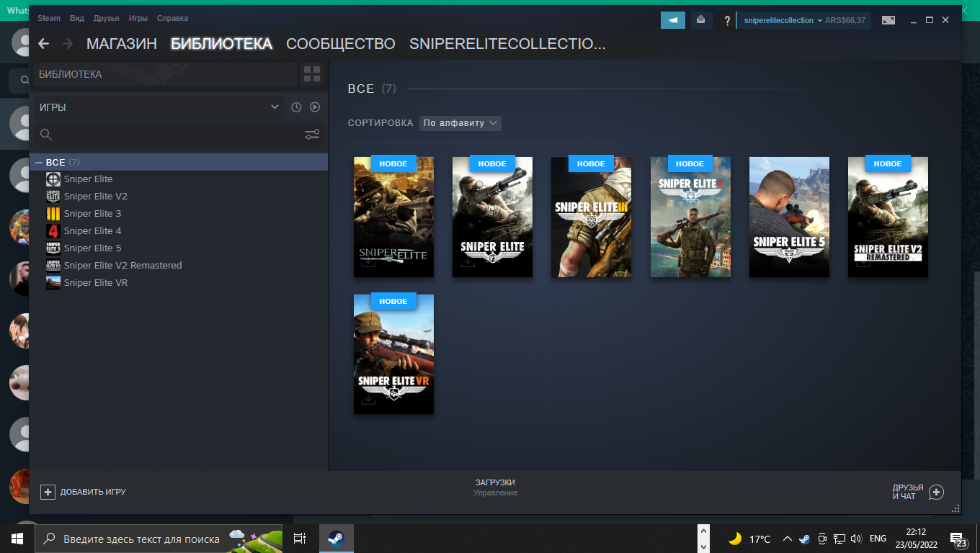Open Steam announcements megaphone icon
The height and width of the screenshot is (553, 980).
[673, 20]
